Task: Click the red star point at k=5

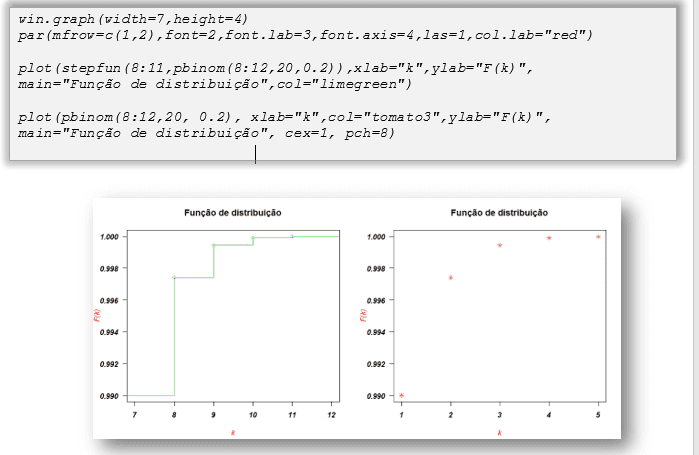Action: tap(598, 237)
